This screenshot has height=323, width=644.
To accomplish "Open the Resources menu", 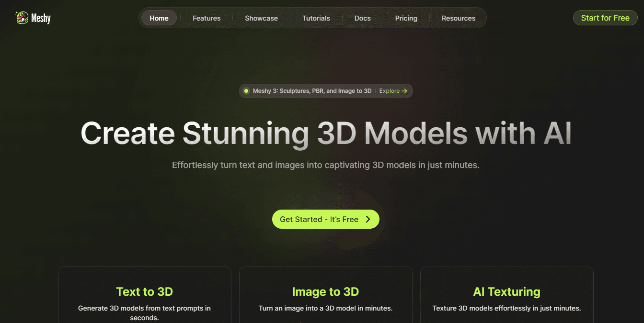I will (458, 18).
